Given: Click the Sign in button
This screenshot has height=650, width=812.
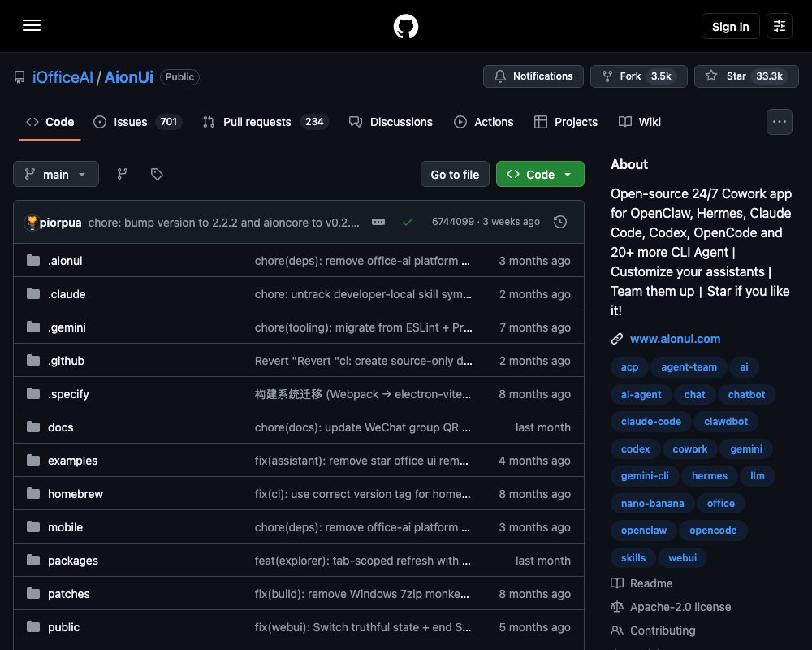Looking at the screenshot, I should coord(730,26).
